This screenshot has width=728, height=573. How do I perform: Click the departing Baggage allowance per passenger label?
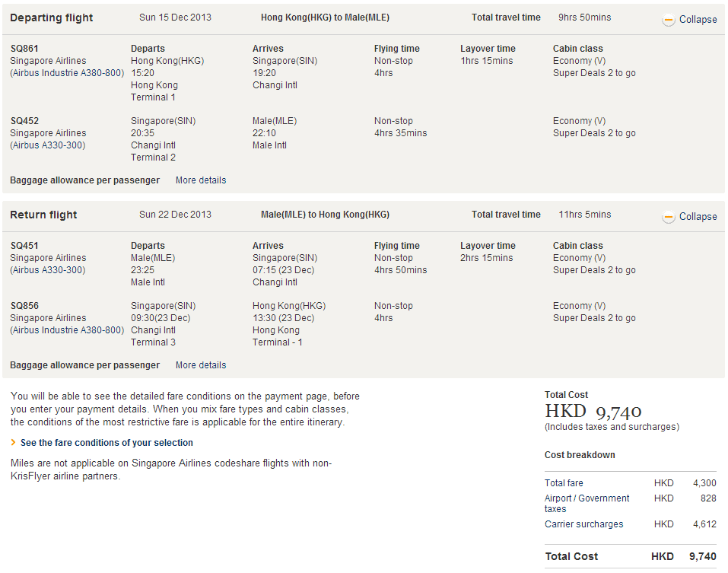(84, 180)
